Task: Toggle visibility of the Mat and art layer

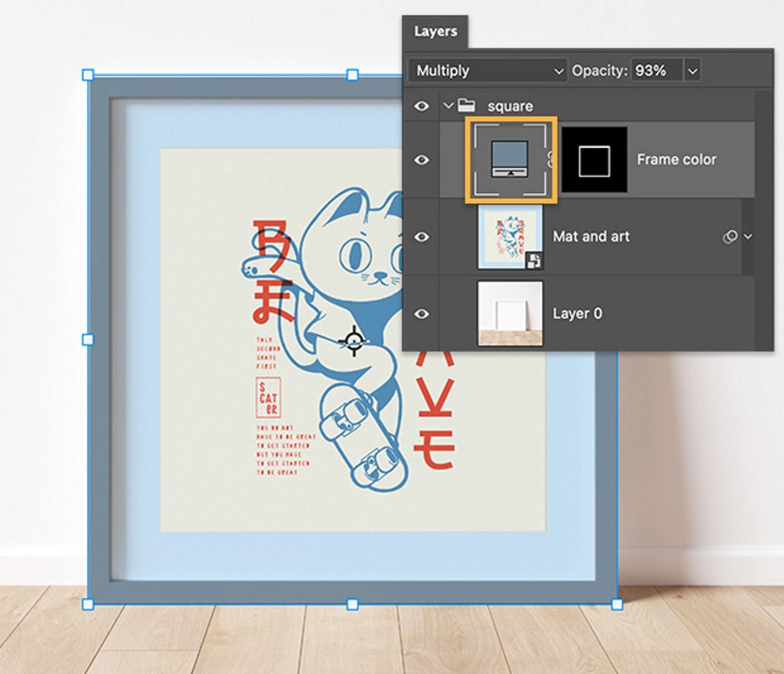Action: point(423,237)
